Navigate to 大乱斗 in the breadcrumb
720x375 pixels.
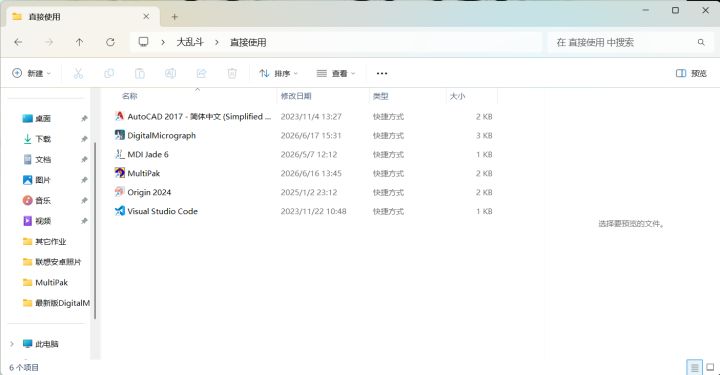(190, 42)
